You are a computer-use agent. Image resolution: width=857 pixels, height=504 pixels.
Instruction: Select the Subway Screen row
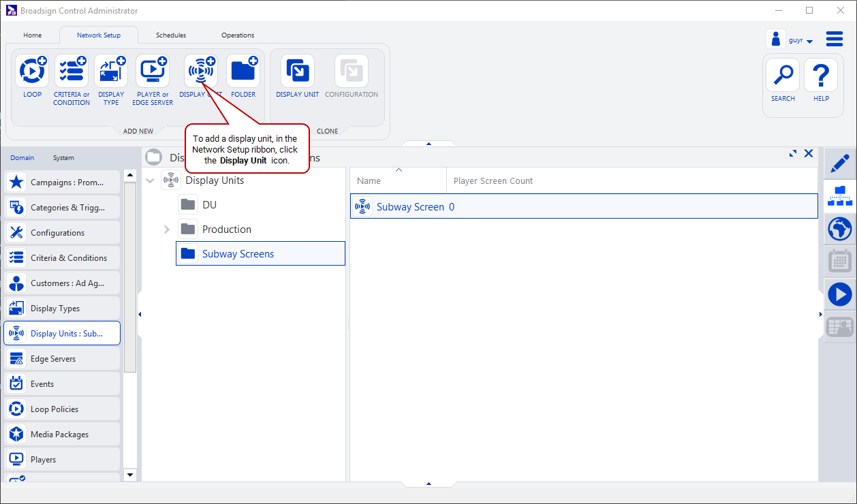(x=584, y=206)
